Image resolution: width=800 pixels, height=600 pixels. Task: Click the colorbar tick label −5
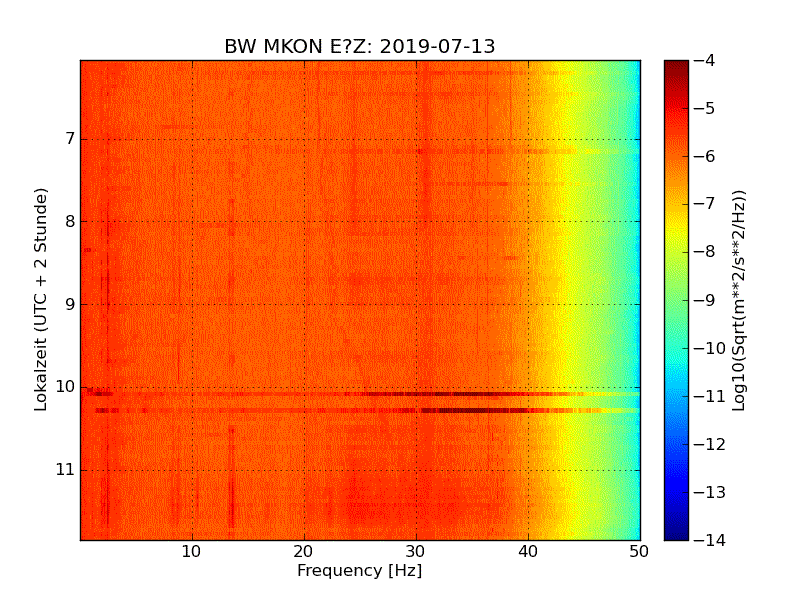pyautogui.click(x=705, y=109)
